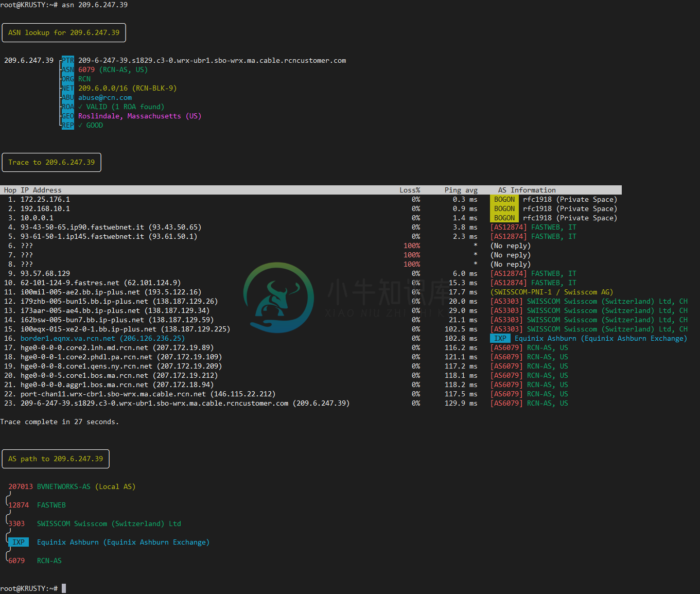Click the NET tag label

click(68, 88)
